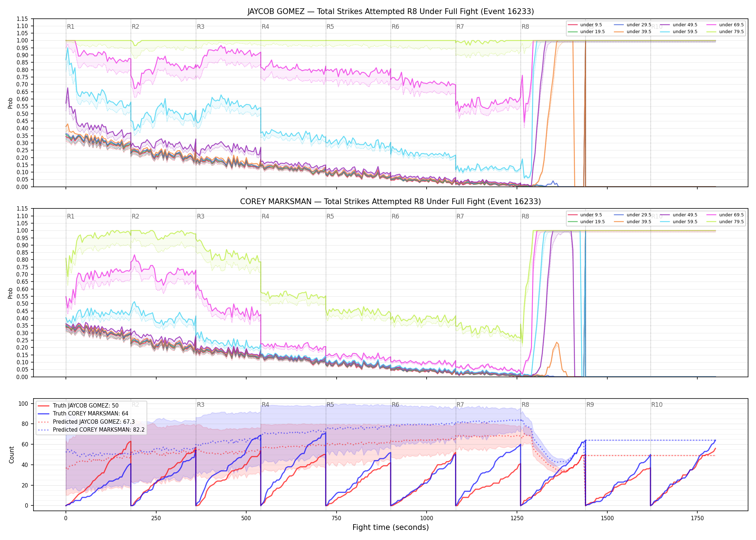Click the 0.50 tick on Corey Marksman Prob axis
This screenshot has height=540, width=756.
(22, 303)
